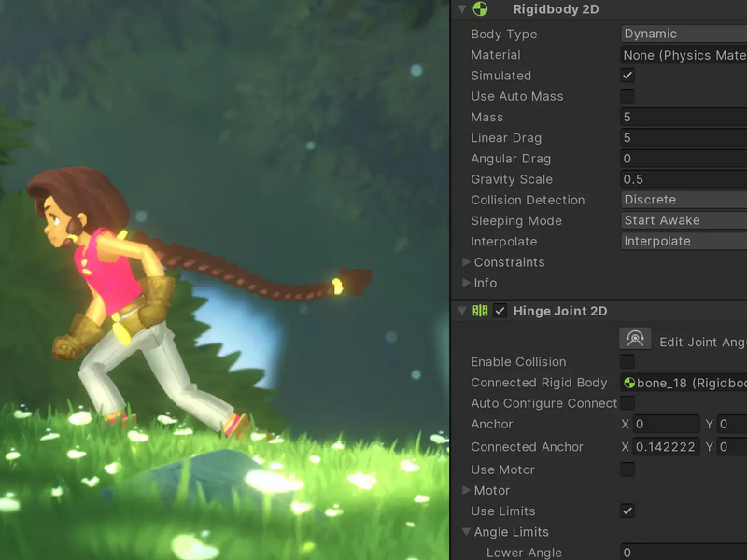Uncheck the Use Limits checkbox
This screenshot has width=747, height=560.
tap(627, 511)
